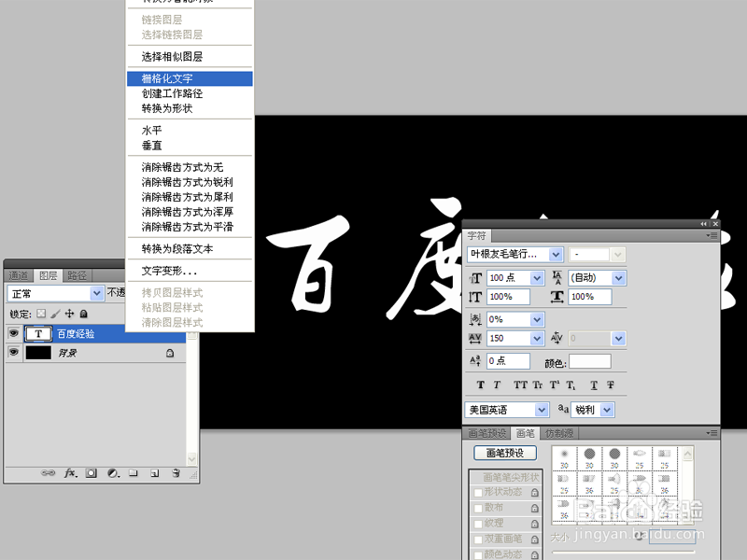Apply faux italic style
The height and width of the screenshot is (560, 747).
pyautogui.click(x=497, y=385)
